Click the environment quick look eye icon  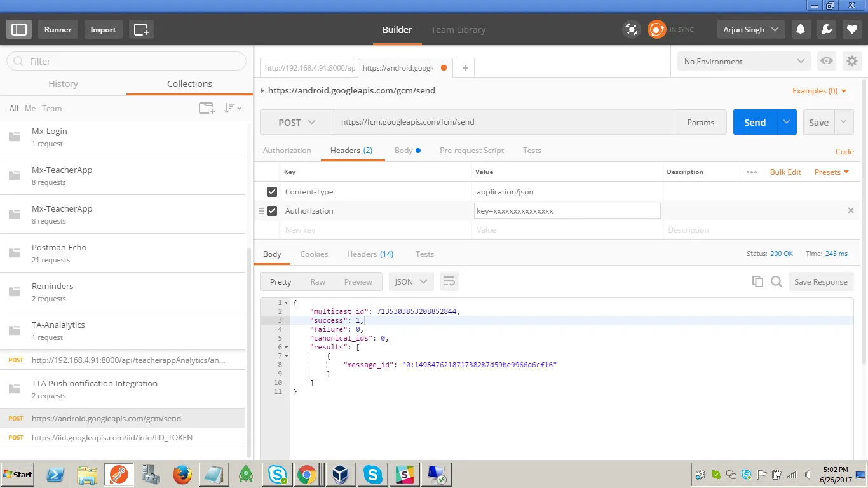[826, 61]
